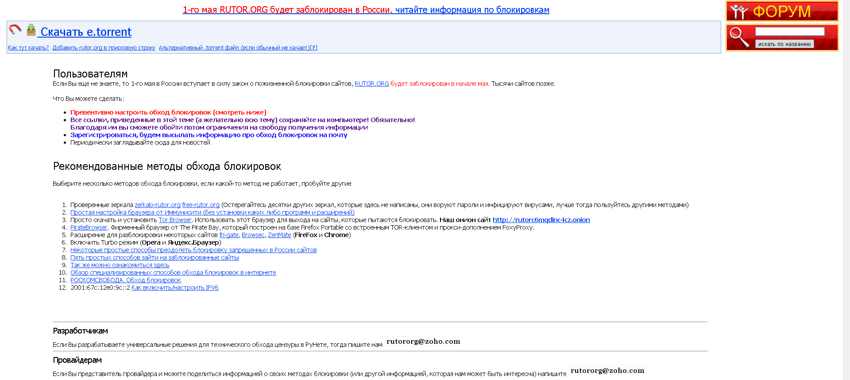Click the 'Что Вы можете сделать:' text

pos(88,99)
